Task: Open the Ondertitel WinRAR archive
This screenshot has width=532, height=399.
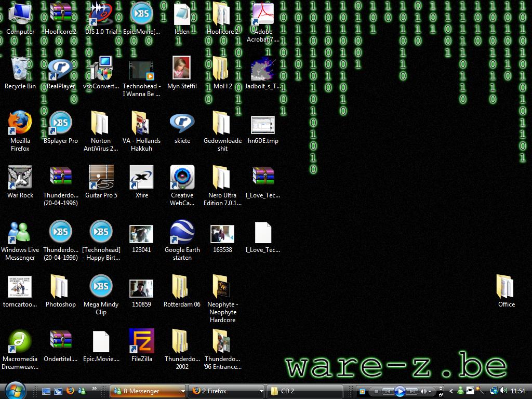Action: pyautogui.click(x=61, y=345)
